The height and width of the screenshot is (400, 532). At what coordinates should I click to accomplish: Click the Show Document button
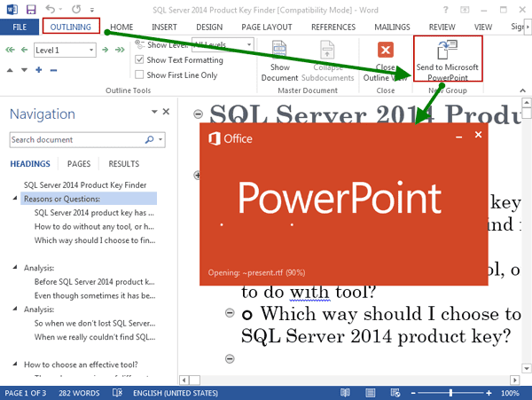click(x=279, y=60)
